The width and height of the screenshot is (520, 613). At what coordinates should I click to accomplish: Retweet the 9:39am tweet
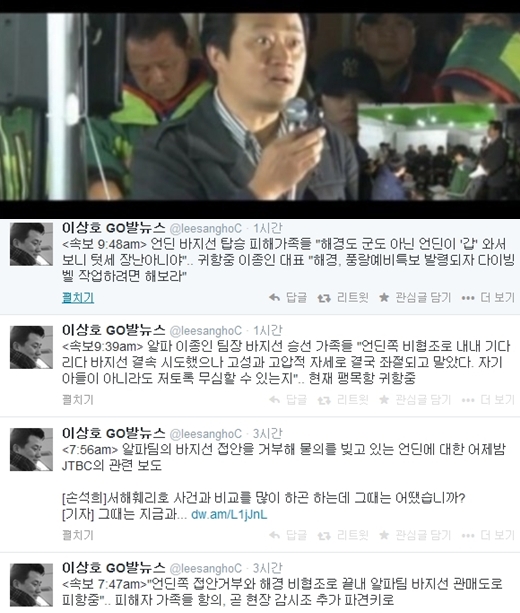(x=343, y=400)
